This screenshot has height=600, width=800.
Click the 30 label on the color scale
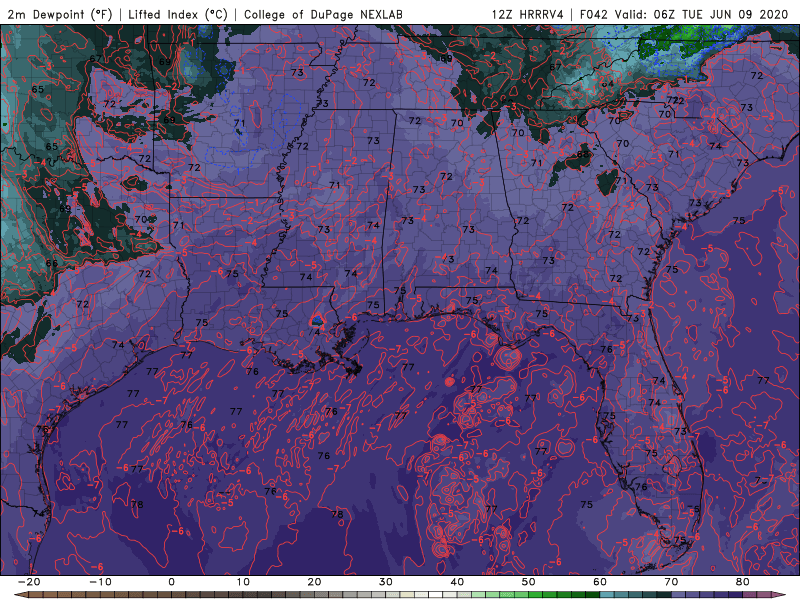tap(386, 582)
